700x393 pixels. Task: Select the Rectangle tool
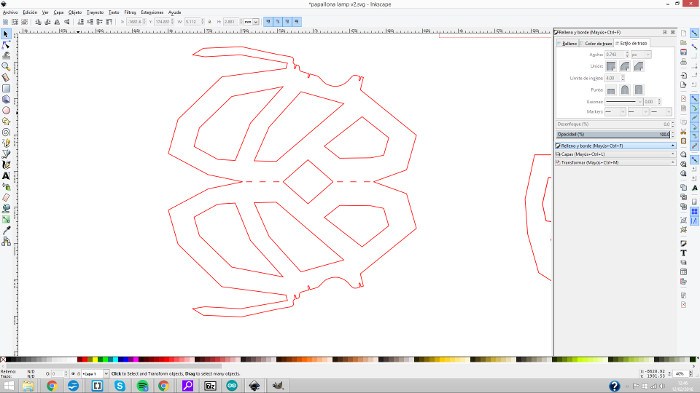(6, 88)
